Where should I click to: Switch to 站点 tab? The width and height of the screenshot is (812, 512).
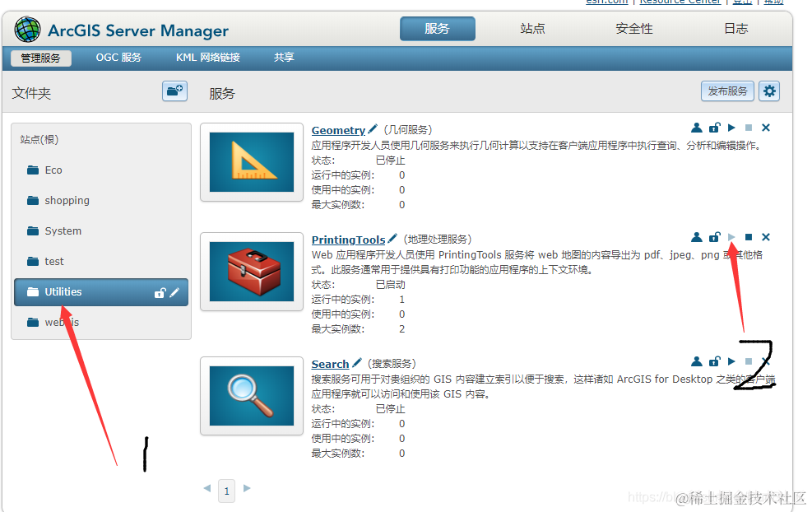532,29
